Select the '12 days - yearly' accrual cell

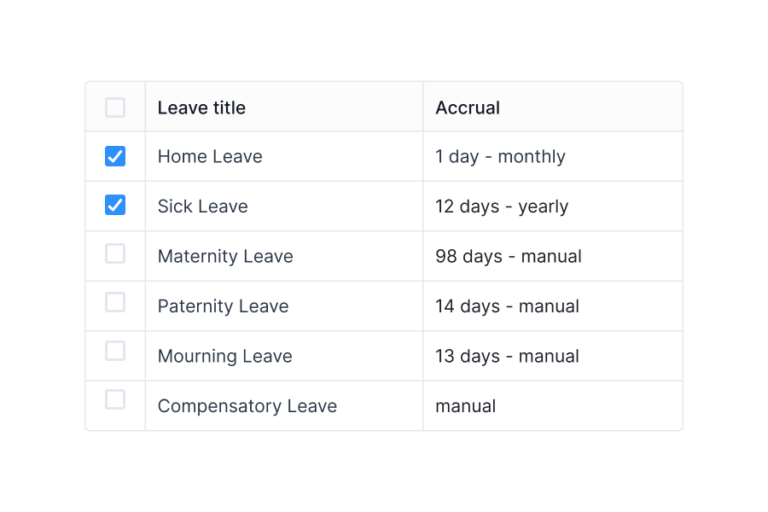point(502,207)
